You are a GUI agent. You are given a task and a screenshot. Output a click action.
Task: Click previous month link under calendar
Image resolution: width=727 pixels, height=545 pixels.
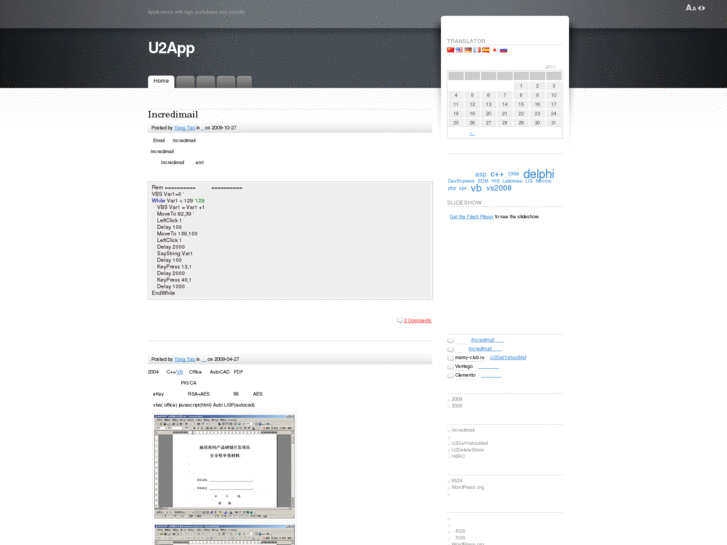[472, 134]
